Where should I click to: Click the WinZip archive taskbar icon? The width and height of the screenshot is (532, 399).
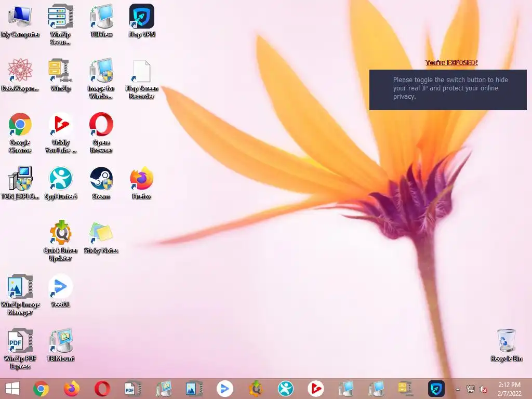click(405, 389)
